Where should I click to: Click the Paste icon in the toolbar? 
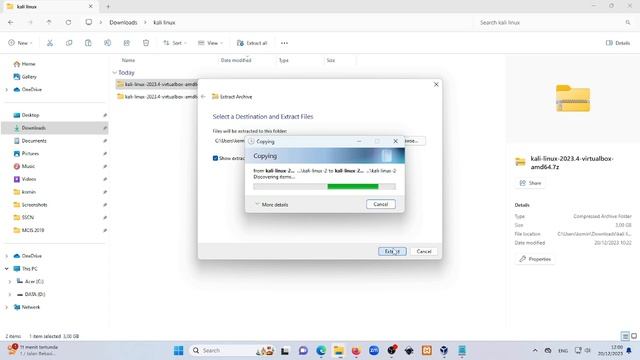pyautogui.click(x=88, y=43)
